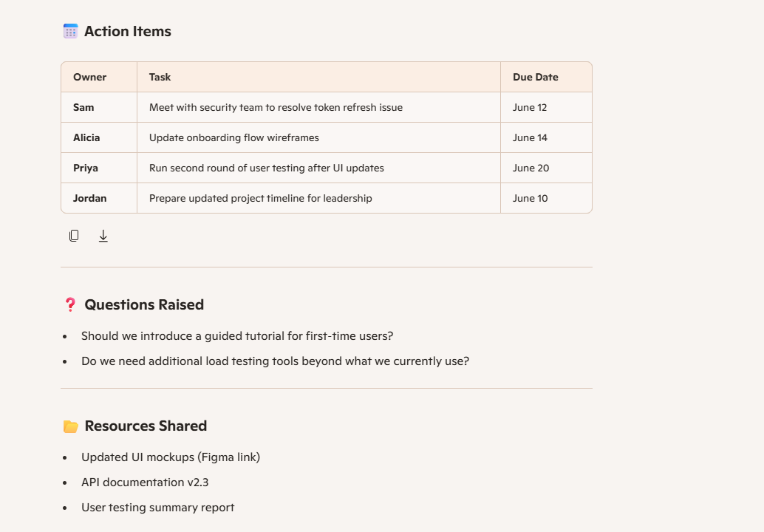The height and width of the screenshot is (532, 764).
Task: Copy the Action Items table
Action: 74,236
